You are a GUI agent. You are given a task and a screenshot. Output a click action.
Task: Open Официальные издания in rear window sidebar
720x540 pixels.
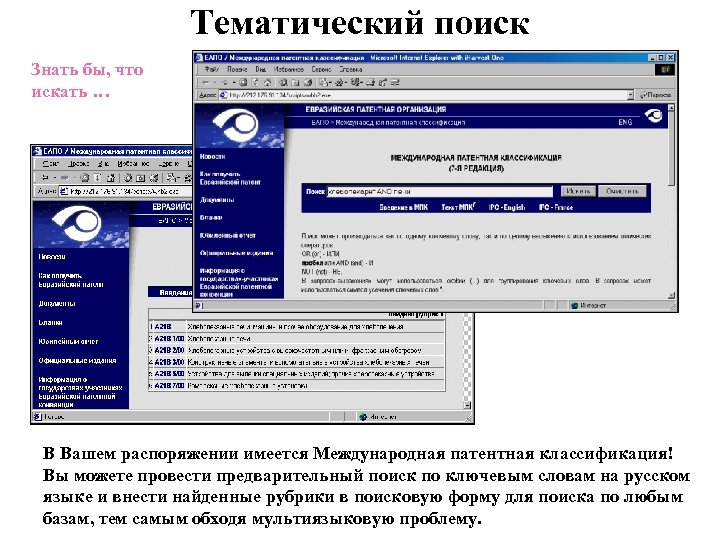coord(77,360)
